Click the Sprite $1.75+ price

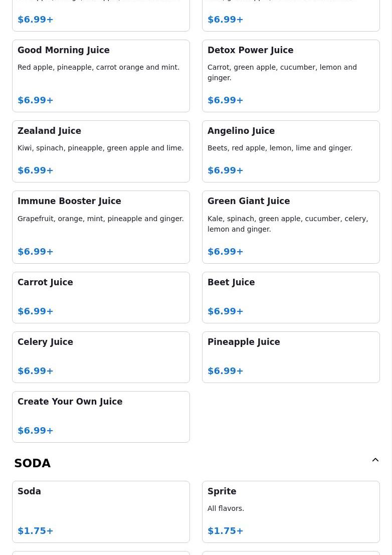[225, 530]
